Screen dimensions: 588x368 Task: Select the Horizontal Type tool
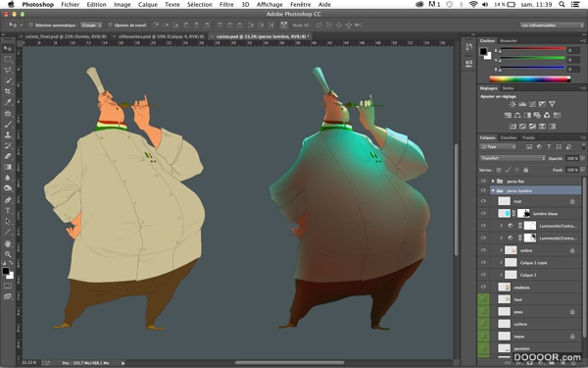point(8,211)
